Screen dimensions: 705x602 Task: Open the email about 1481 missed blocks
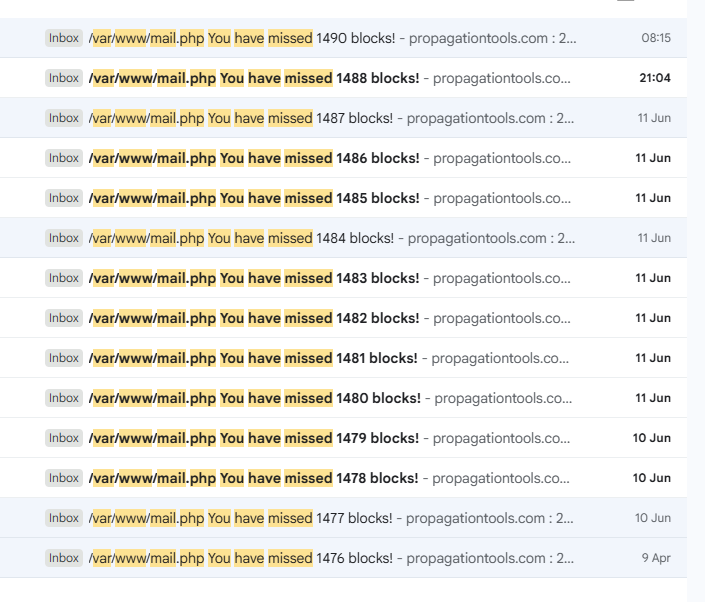coord(343,358)
